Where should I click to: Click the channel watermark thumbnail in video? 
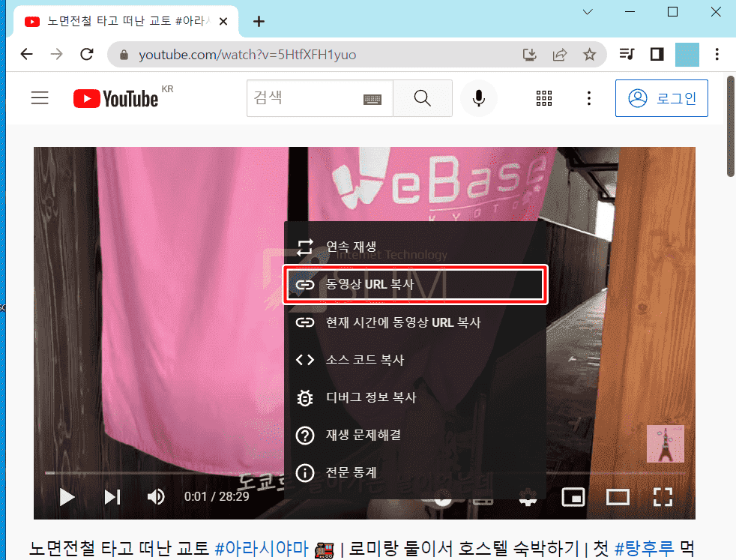(x=665, y=444)
